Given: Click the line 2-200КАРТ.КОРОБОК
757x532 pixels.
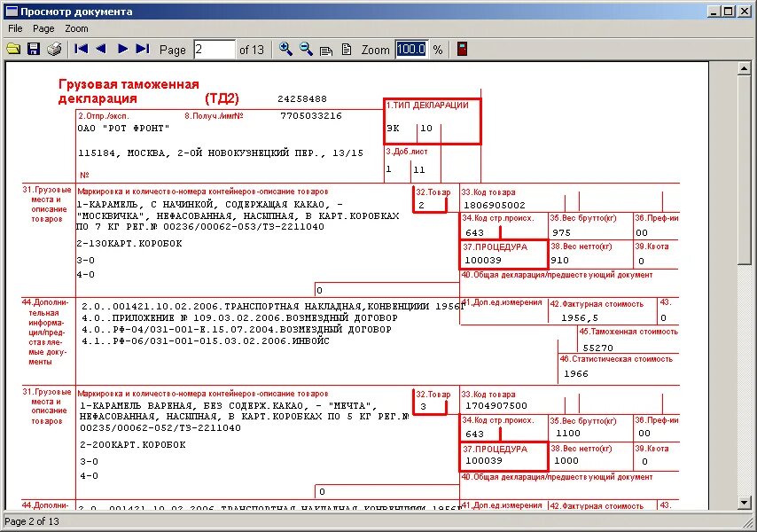Looking at the screenshot, I should 133,445.
